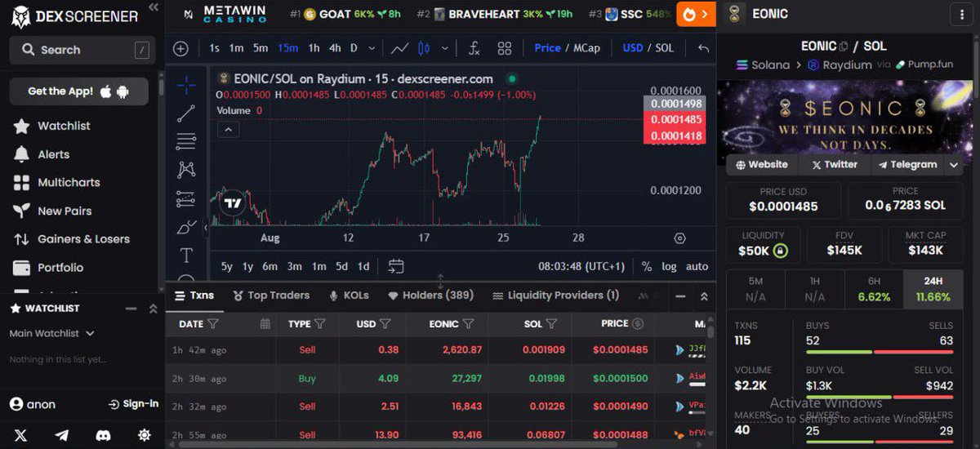
Task: Filter the USD column
Action: [x=385, y=324]
